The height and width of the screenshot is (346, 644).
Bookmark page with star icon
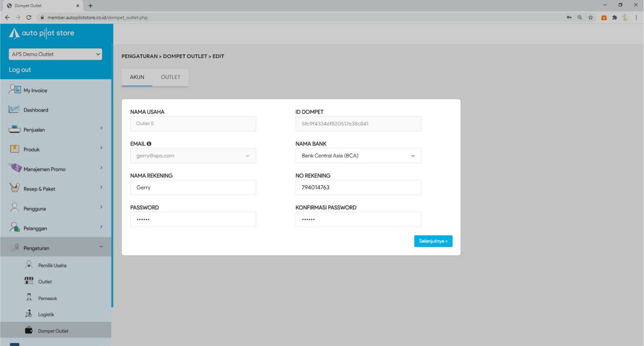591,17
